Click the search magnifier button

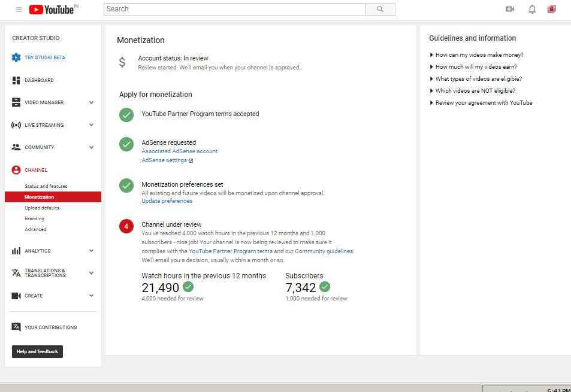point(380,9)
